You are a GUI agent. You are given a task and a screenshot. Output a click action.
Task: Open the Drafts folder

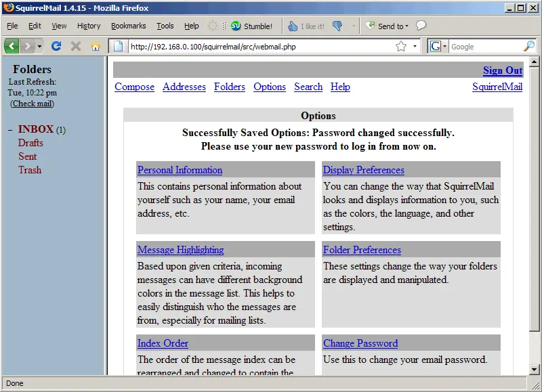30,143
